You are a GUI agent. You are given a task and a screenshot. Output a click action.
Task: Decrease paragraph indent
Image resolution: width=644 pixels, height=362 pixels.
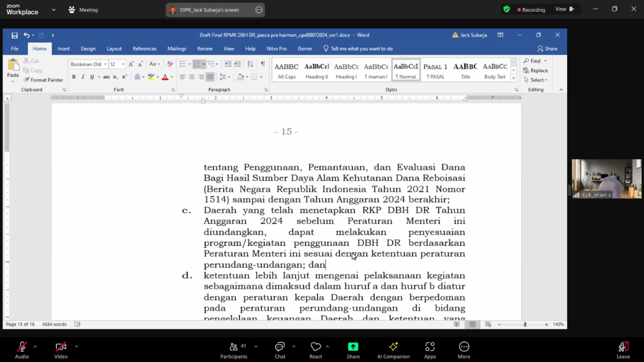(228, 64)
